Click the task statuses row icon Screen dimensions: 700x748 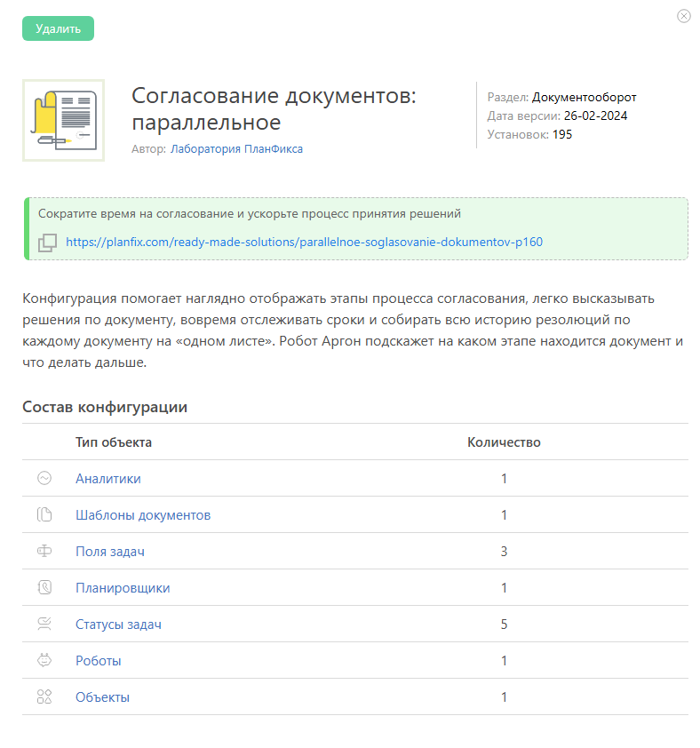click(x=44, y=624)
